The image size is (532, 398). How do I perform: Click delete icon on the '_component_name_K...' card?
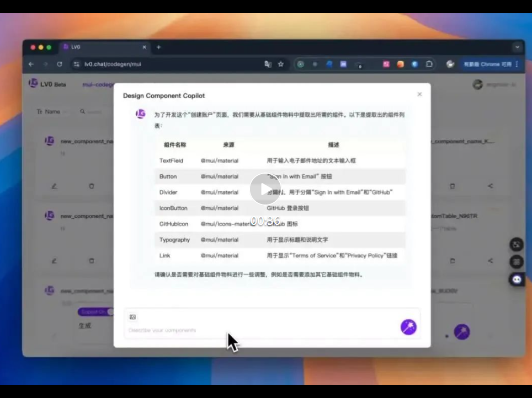point(452,186)
